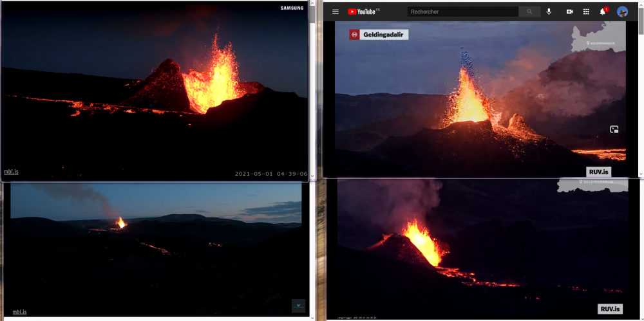The width and height of the screenshot is (644, 321).
Task: Activate the miniplayer icon on the video
Action: (x=614, y=129)
